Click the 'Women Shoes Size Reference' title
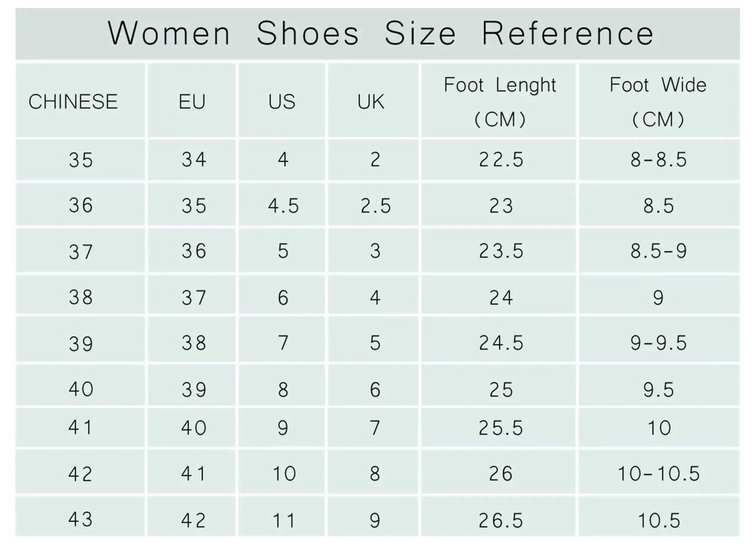 tap(381, 33)
